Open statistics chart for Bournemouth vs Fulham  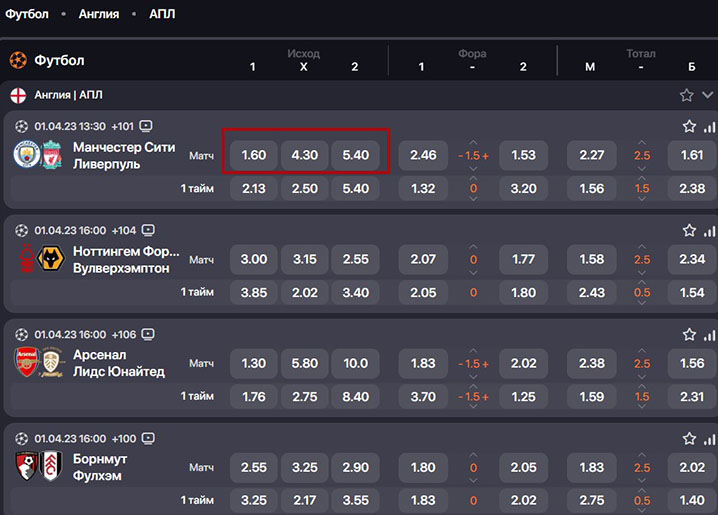pyautogui.click(x=710, y=439)
